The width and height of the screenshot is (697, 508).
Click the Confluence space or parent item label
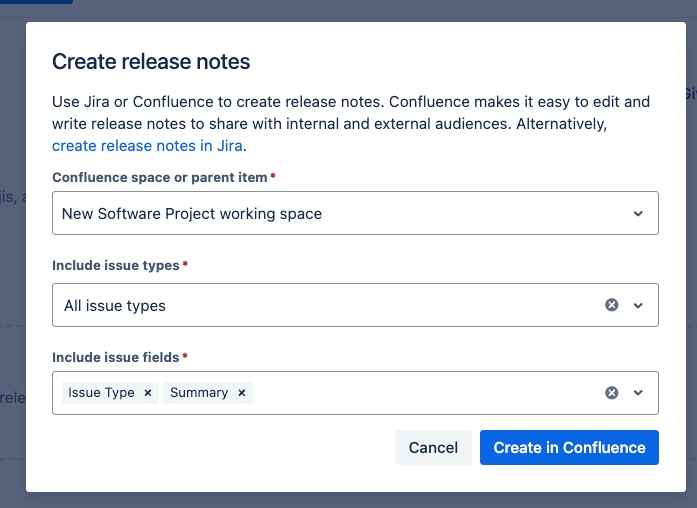[160, 177]
